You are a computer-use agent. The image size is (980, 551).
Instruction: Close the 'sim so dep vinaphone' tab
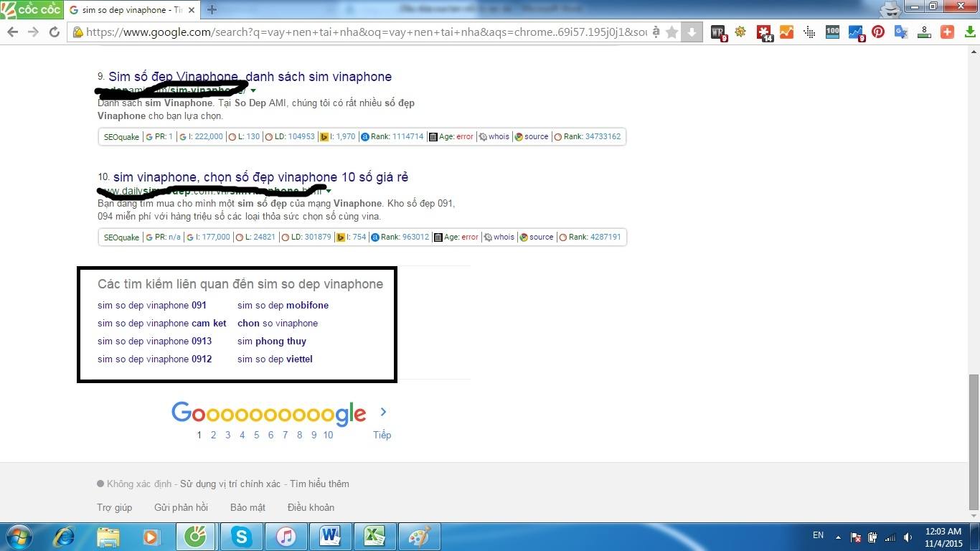(193, 10)
